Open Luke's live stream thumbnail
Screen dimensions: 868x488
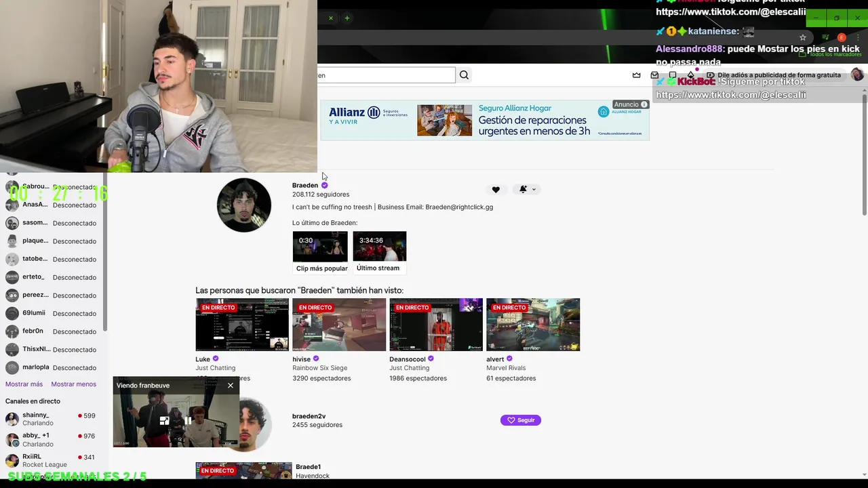pyautogui.click(x=242, y=325)
